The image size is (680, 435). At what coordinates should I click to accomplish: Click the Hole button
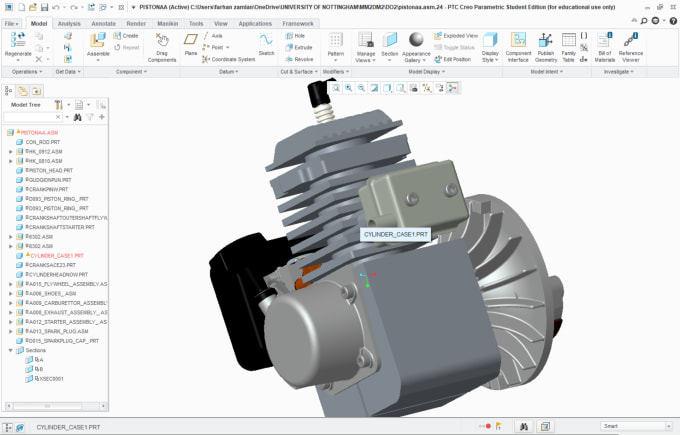pos(295,36)
